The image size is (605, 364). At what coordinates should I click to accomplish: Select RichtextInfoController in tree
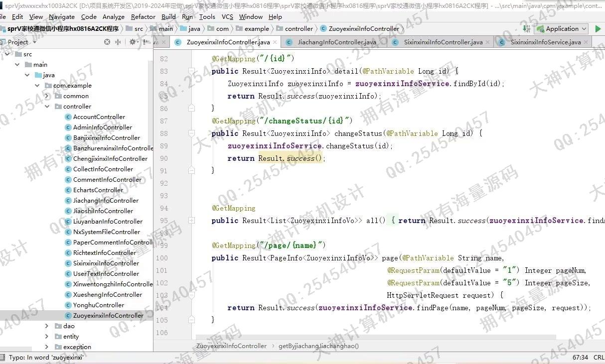(105, 253)
